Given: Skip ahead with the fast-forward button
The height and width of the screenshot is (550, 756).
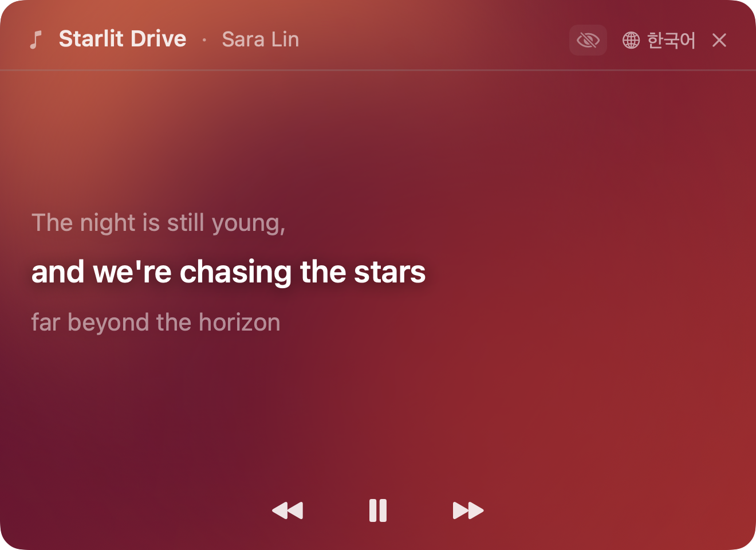Looking at the screenshot, I should coord(468,510).
